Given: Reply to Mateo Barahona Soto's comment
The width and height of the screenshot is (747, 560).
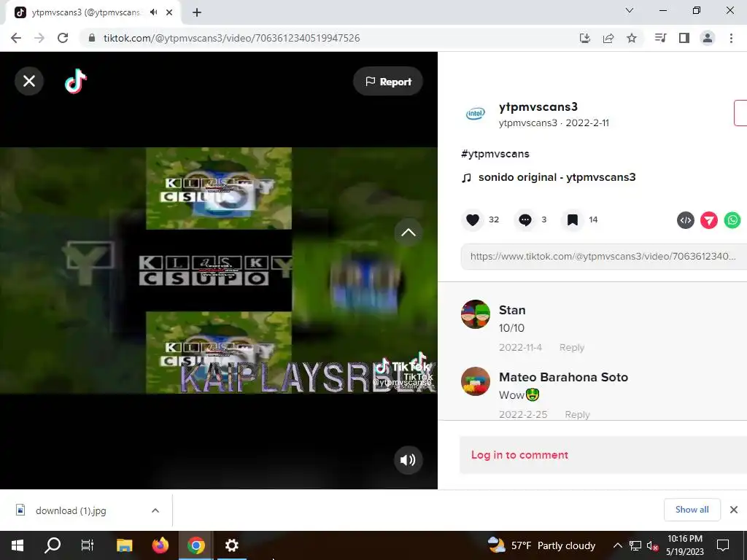Looking at the screenshot, I should [x=578, y=415].
